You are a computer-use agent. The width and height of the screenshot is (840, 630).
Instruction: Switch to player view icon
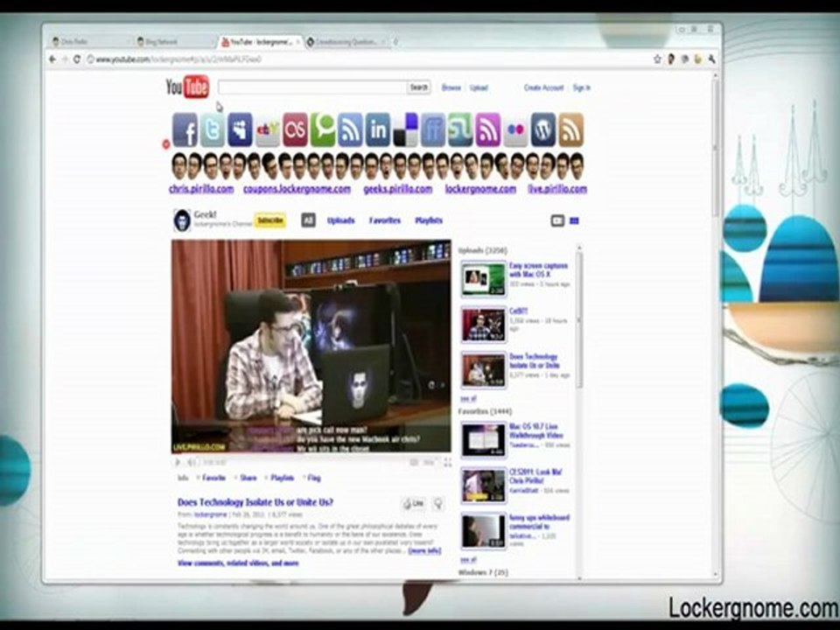[x=557, y=220]
